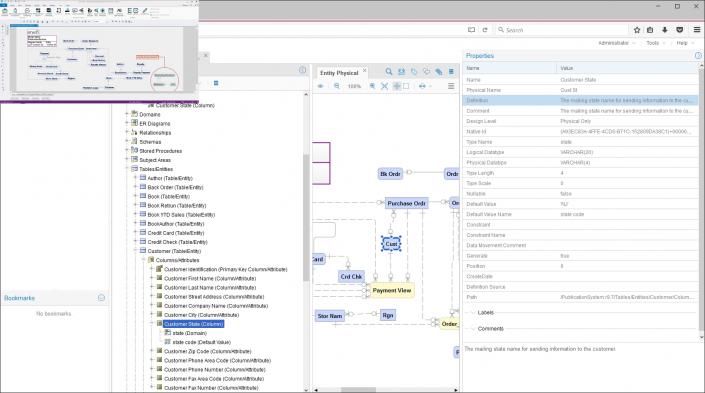The image size is (705, 393).
Task: Expand the Author (Table/Entity) node
Action: tap(135, 178)
